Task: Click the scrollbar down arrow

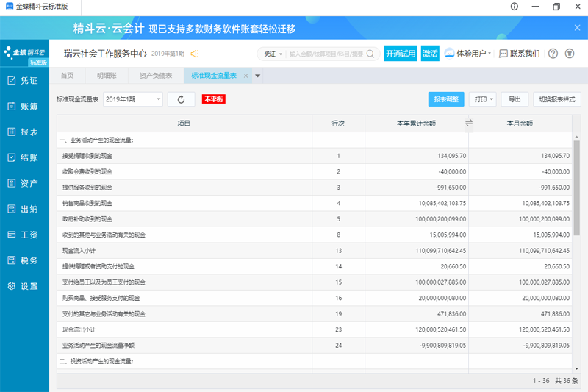Action: point(577,368)
